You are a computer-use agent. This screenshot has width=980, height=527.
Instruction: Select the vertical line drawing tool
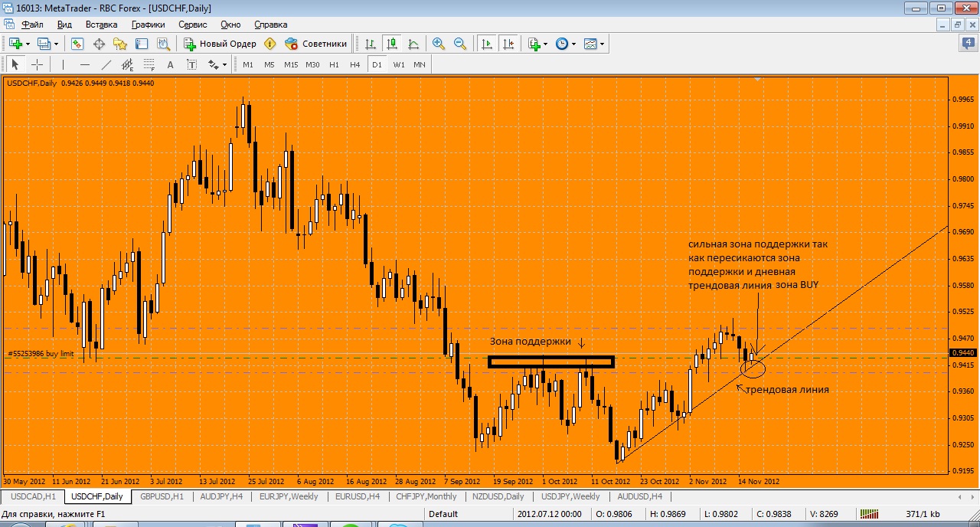(63, 65)
